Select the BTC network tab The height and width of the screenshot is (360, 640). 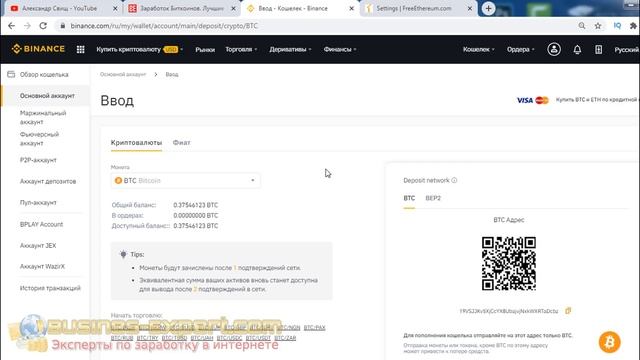point(409,198)
